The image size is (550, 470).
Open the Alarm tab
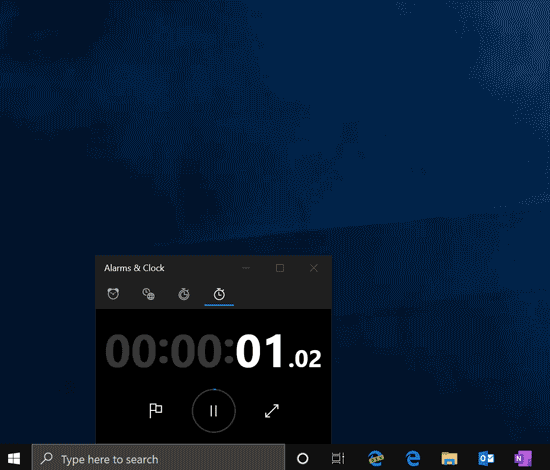[x=113, y=294]
